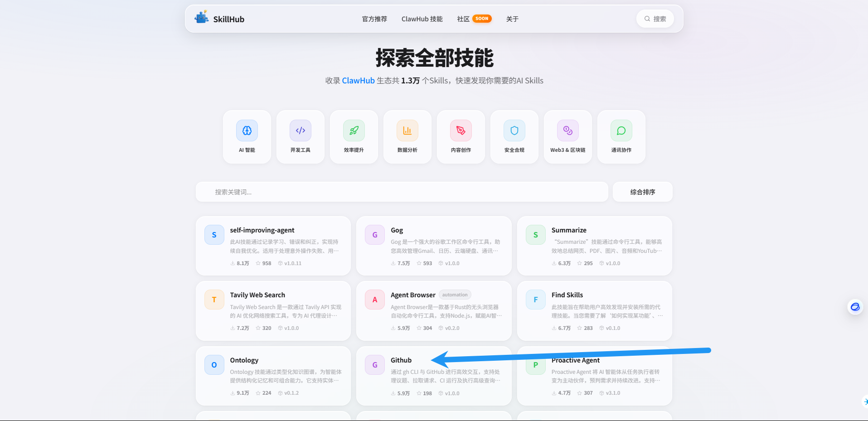Select the 内容创作 pen icon

click(461, 131)
